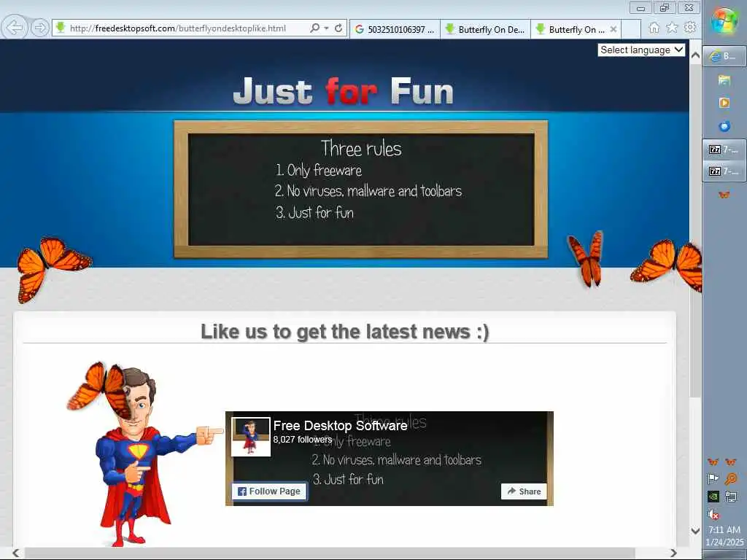Image resolution: width=747 pixels, height=560 pixels.
Task: Click the vertical scrollbar down arrow
Action: pos(695,531)
